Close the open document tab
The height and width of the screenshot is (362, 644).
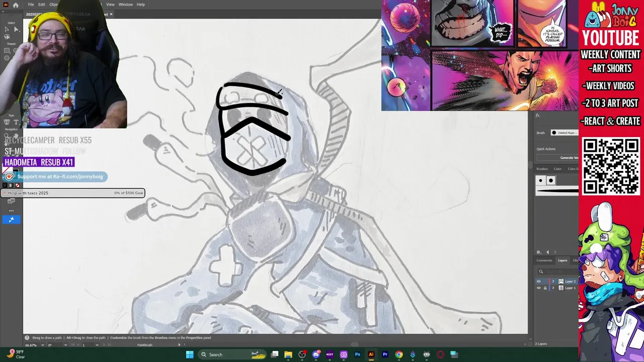111,14
